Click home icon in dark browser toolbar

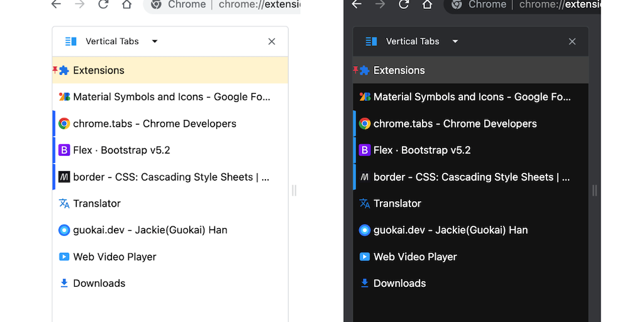click(428, 4)
